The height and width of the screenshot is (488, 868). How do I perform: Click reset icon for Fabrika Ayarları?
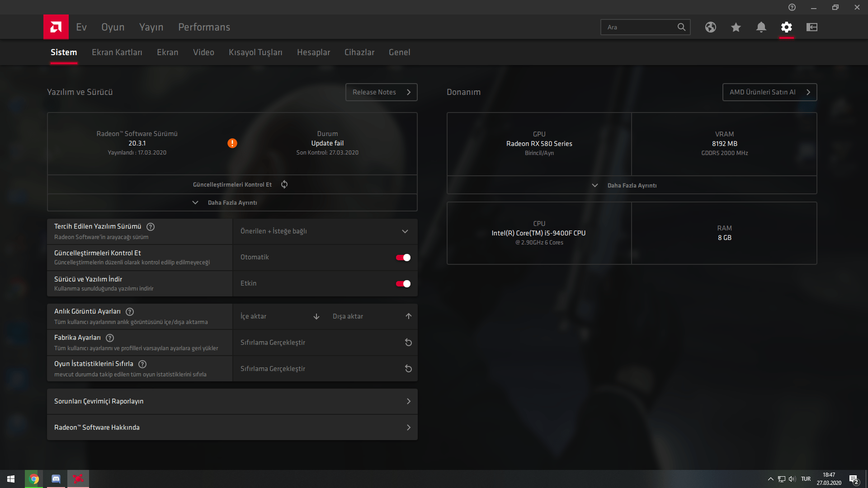408,343
